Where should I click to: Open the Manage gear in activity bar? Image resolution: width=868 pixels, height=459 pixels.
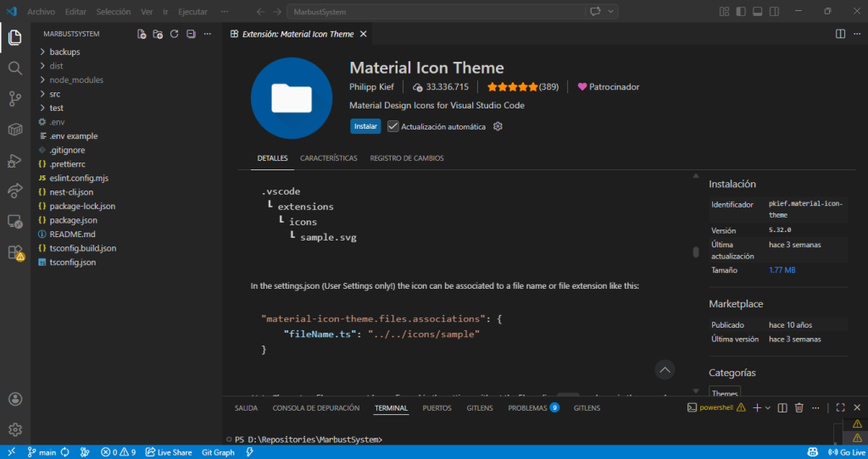[15, 429]
